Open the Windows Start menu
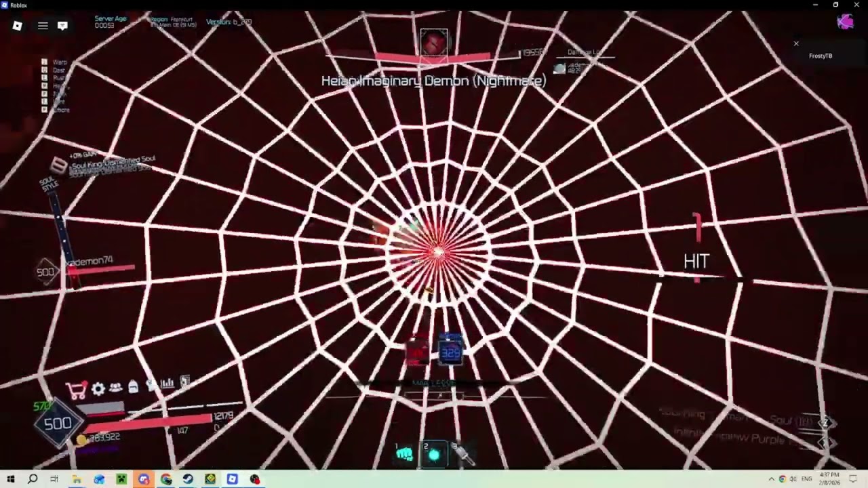The height and width of the screenshot is (488, 868). click(11, 479)
